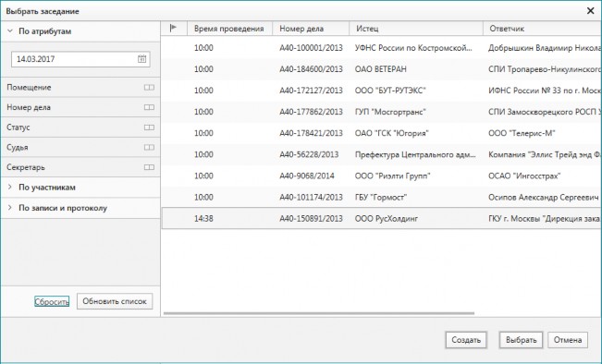This screenshot has height=364, width=602.
Task: Sort by Номер дела column header
Action: 311,29
